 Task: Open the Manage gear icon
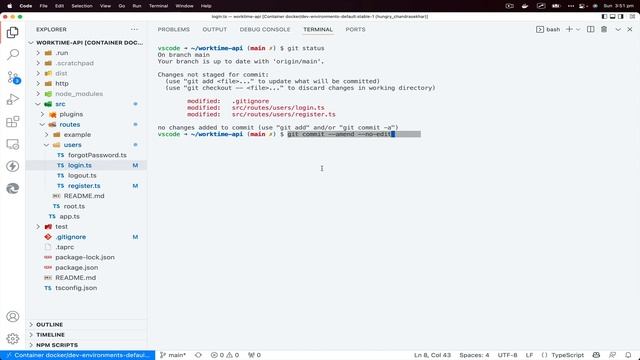(x=13, y=338)
